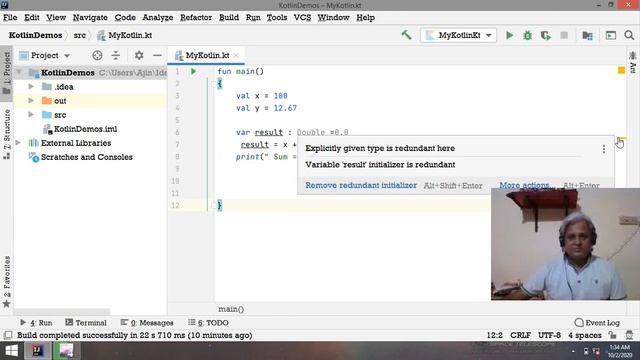
Task: Hide the Project tool window
Action: click(157, 55)
